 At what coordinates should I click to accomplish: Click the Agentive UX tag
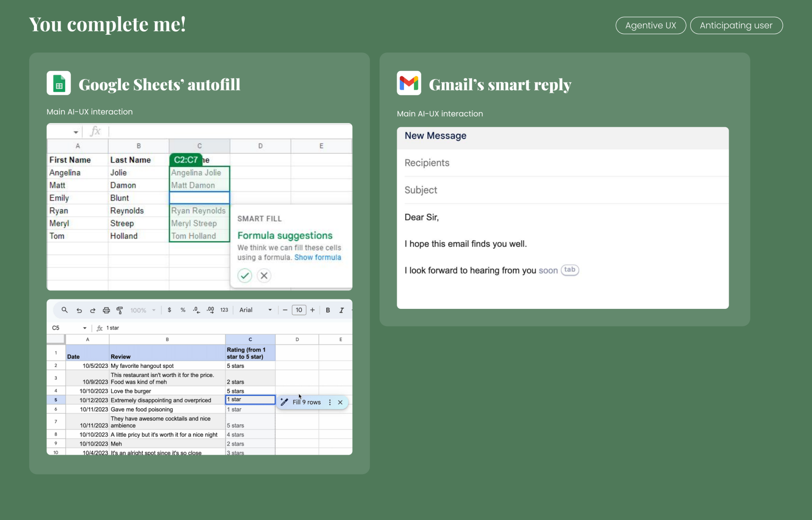650,26
